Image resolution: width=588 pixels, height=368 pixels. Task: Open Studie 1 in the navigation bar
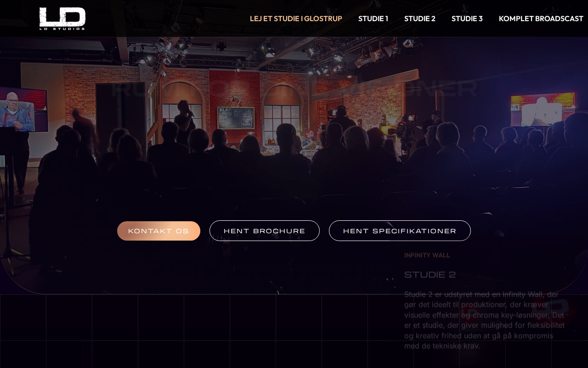[x=373, y=18]
